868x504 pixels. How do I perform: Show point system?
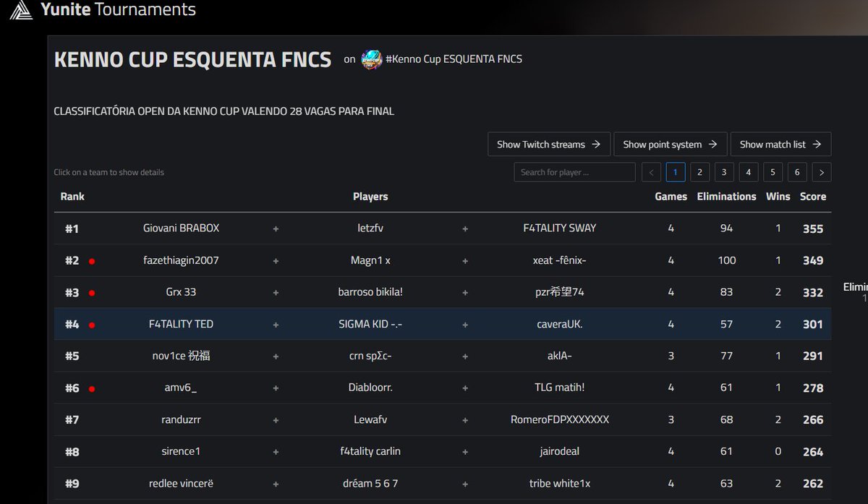[671, 144]
